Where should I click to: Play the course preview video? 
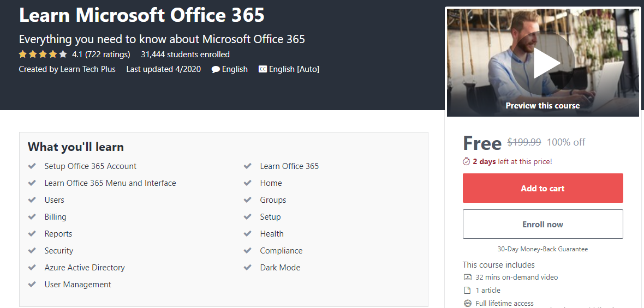click(546, 64)
